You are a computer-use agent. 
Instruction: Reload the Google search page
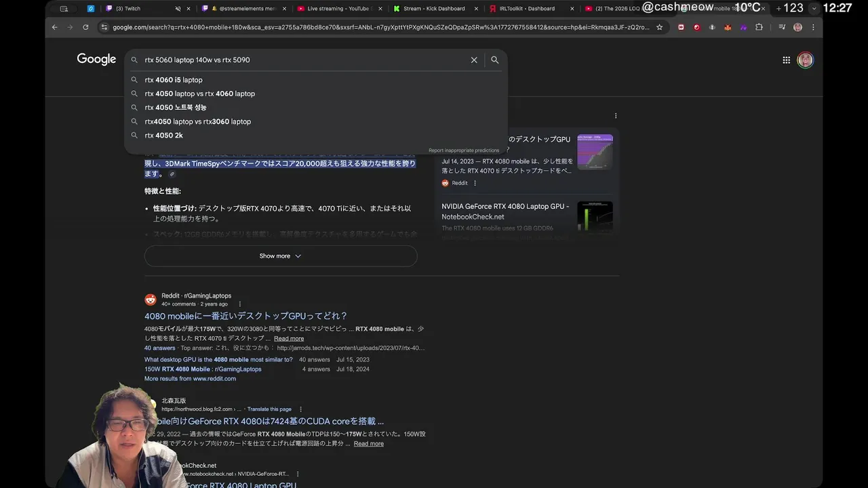pos(85,27)
